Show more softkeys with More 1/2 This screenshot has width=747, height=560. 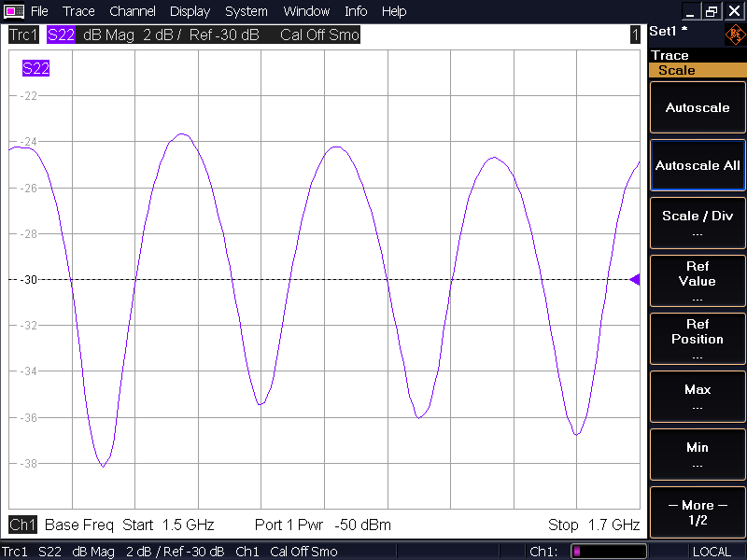tap(698, 512)
